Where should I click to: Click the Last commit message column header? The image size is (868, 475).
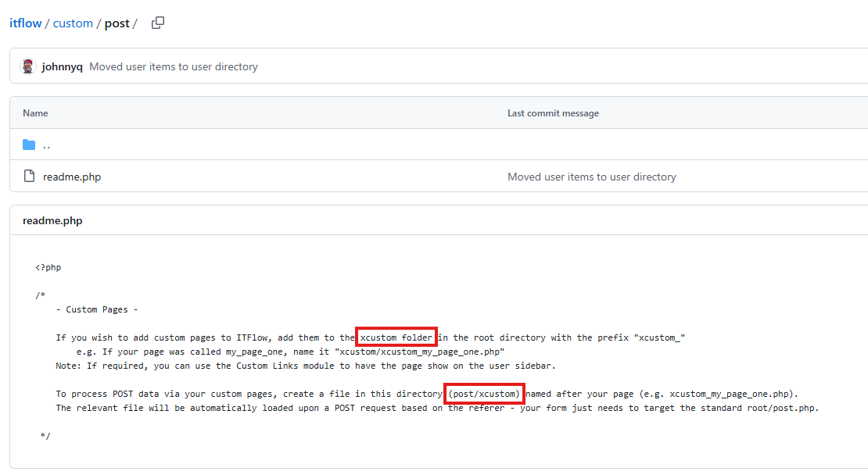coord(553,113)
